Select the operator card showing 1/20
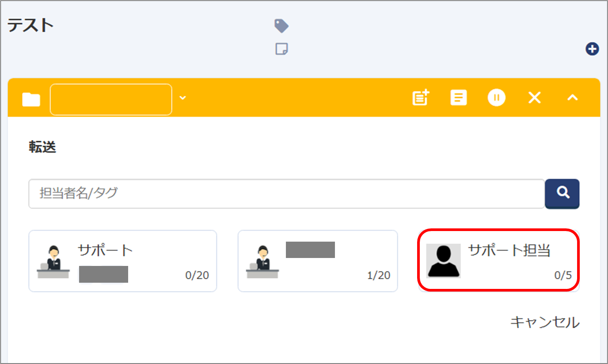 tap(318, 261)
